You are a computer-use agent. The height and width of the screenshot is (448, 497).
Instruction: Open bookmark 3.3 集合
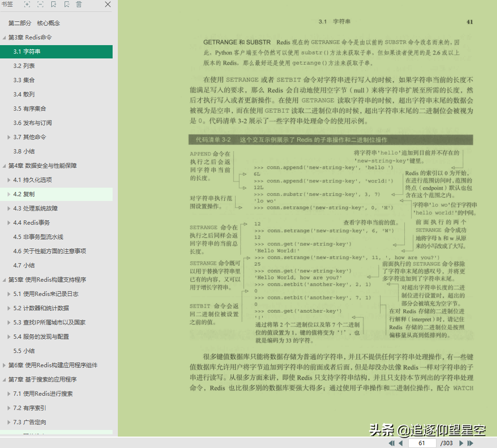[24, 80]
